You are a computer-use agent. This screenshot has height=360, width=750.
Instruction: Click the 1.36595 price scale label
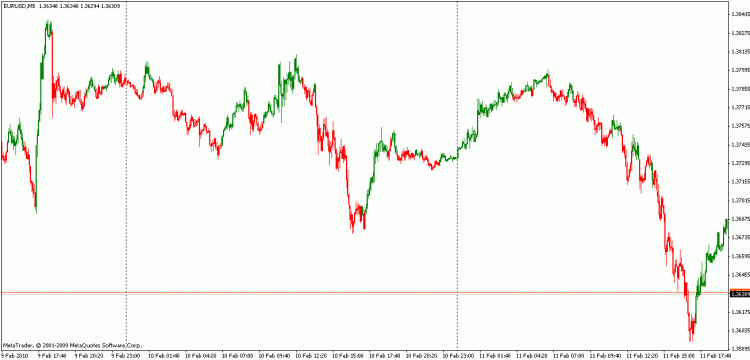click(x=740, y=256)
